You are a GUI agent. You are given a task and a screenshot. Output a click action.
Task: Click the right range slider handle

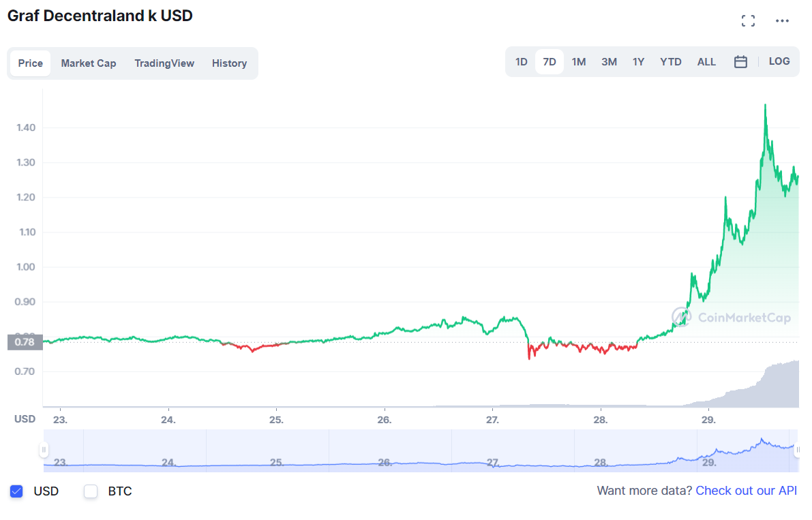point(798,450)
